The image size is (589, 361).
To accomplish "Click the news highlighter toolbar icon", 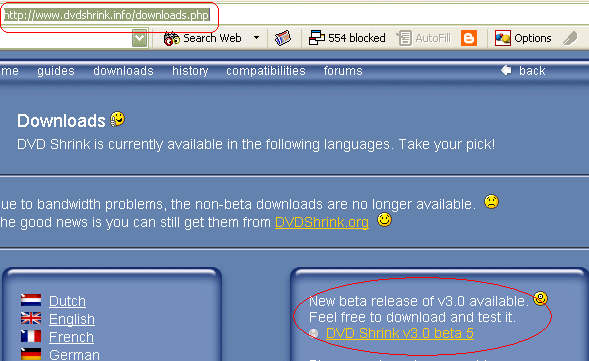I will [x=283, y=38].
